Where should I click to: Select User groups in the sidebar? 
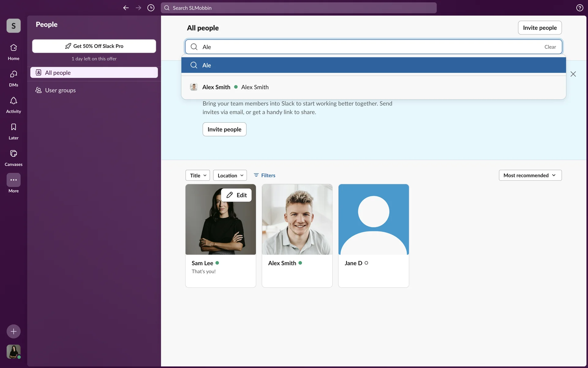click(60, 90)
